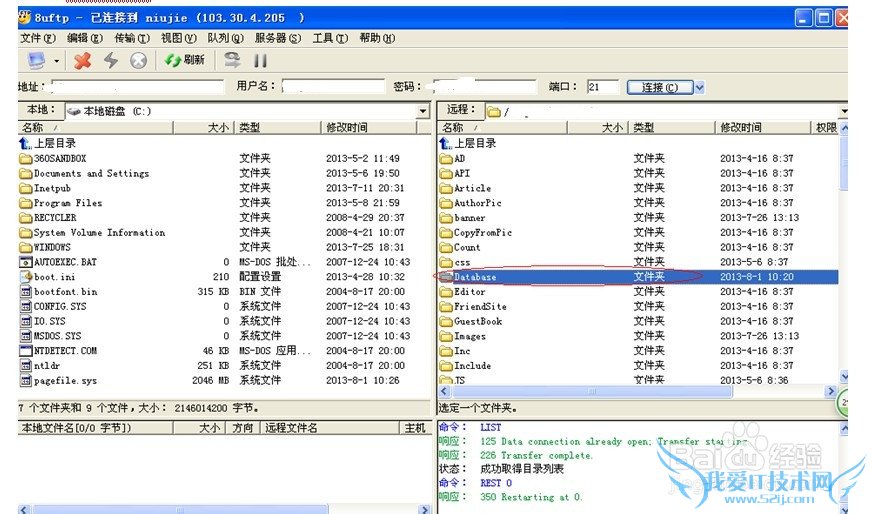Select the ntldr file icon
This screenshot has height=514, width=872.
(26, 365)
